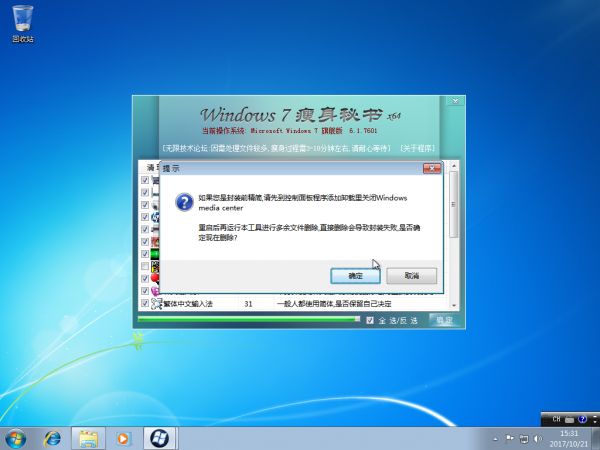Click the 确定 button in the main window
The image size is (600, 450).
(x=444, y=321)
